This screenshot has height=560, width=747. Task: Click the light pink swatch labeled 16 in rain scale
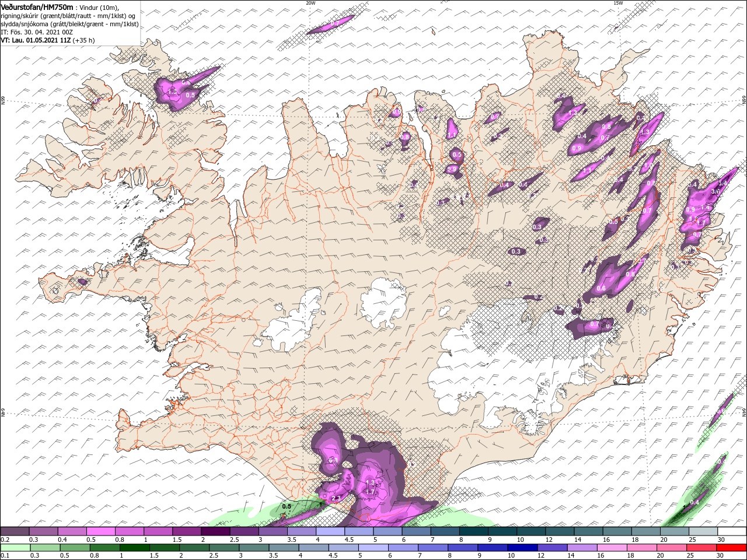tap(612, 547)
